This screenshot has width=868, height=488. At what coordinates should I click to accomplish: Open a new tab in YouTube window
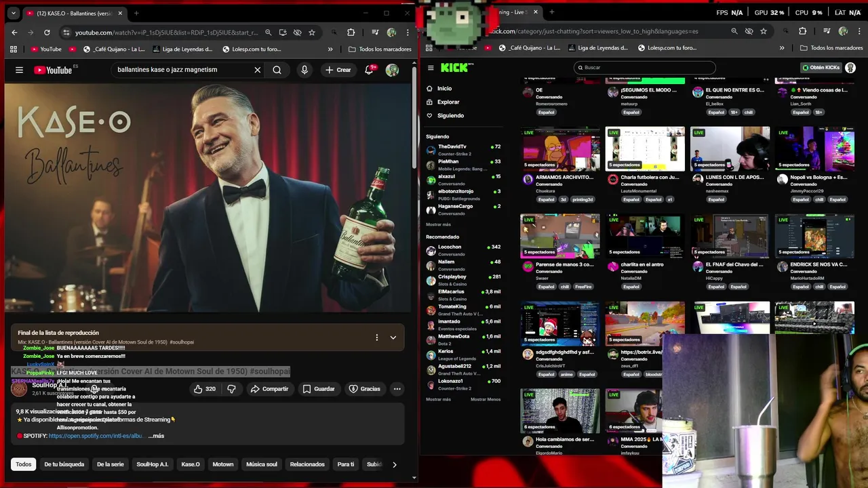point(136,13)
